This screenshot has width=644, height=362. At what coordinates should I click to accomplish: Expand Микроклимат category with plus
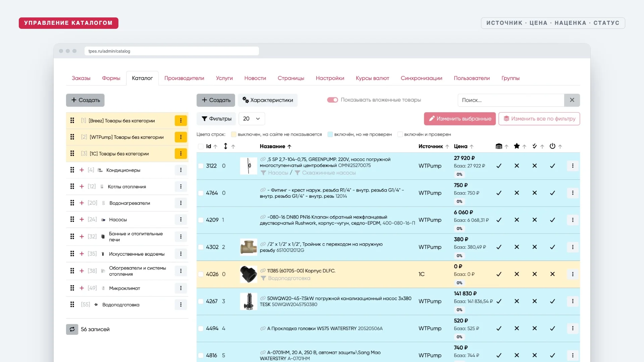[82, 288]
